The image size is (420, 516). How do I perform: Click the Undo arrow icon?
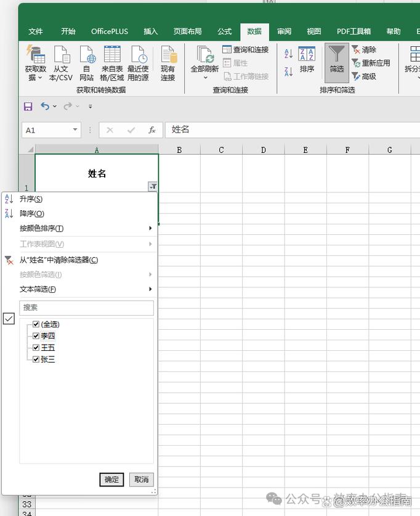pos(45,106)
